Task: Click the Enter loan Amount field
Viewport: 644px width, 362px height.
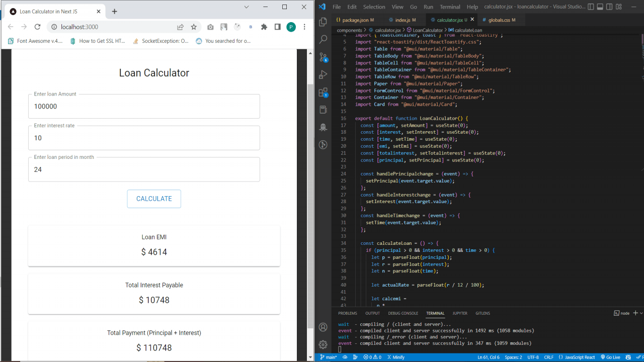Action: click(144, 106)
